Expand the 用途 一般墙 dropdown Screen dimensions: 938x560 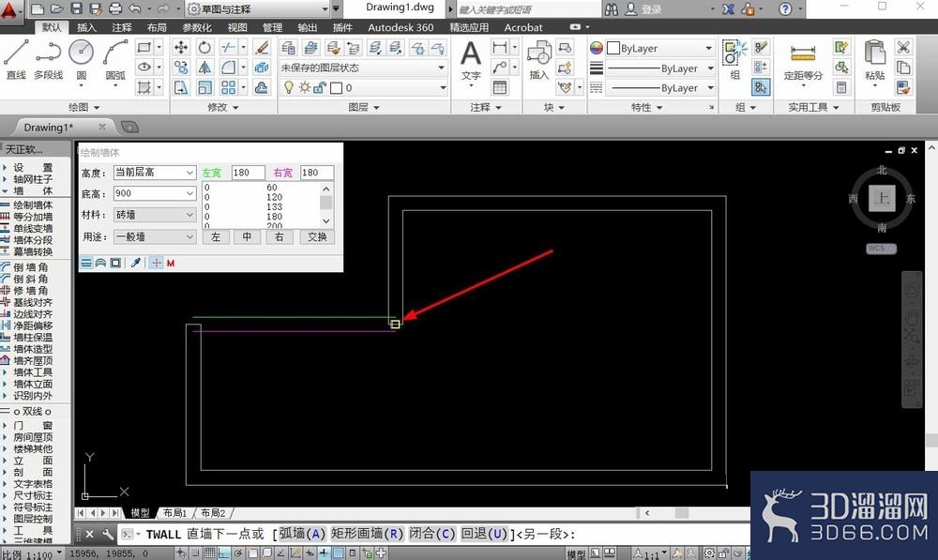click(x=155, y=237)
